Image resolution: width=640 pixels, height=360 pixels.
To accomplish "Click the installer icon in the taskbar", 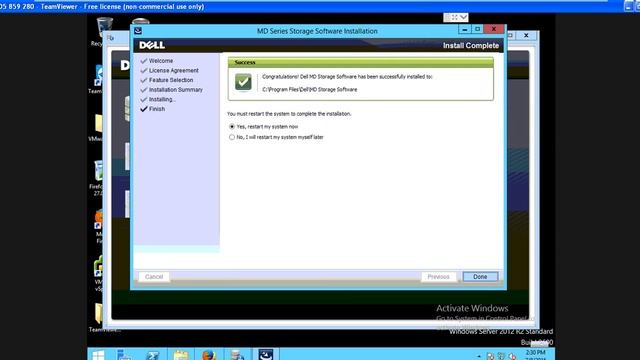I will point(265,354).
